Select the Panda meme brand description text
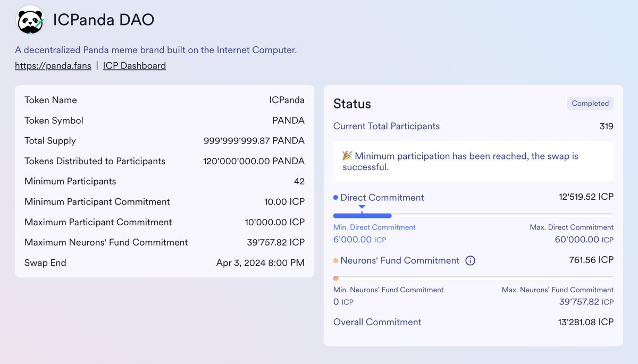The image size is (638, 364). [x=156, y=50]
